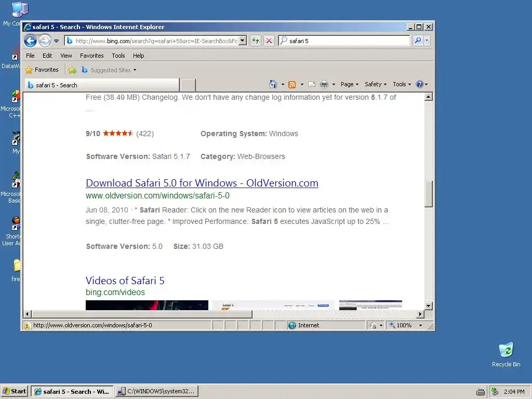
Task: Click the Forward navigation arrow button
Action: click(45, 41)
